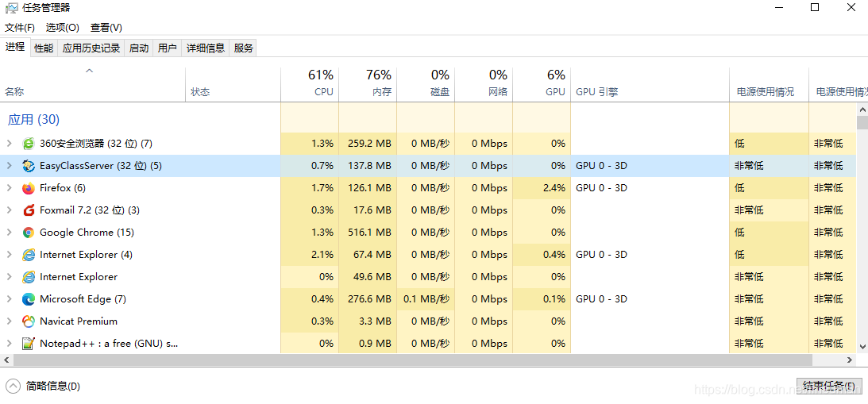Sort by the CPU column header
Viewport: 868px width, 404px height.
coord(310,85)
